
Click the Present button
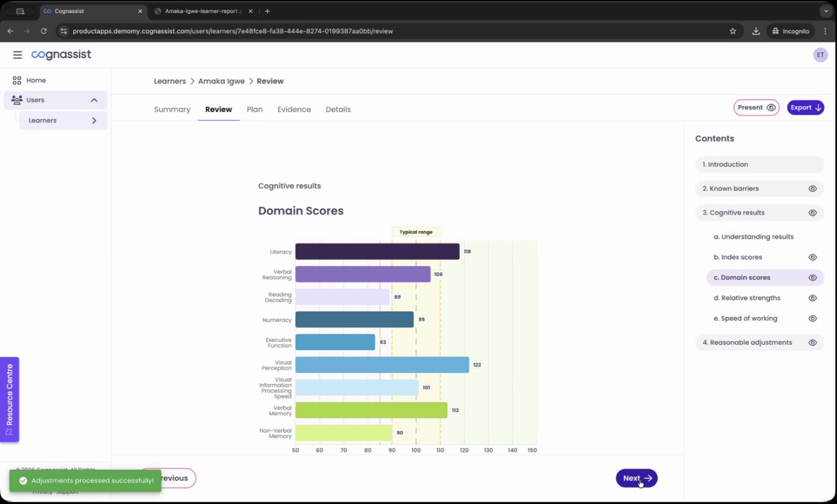(756, 107)
